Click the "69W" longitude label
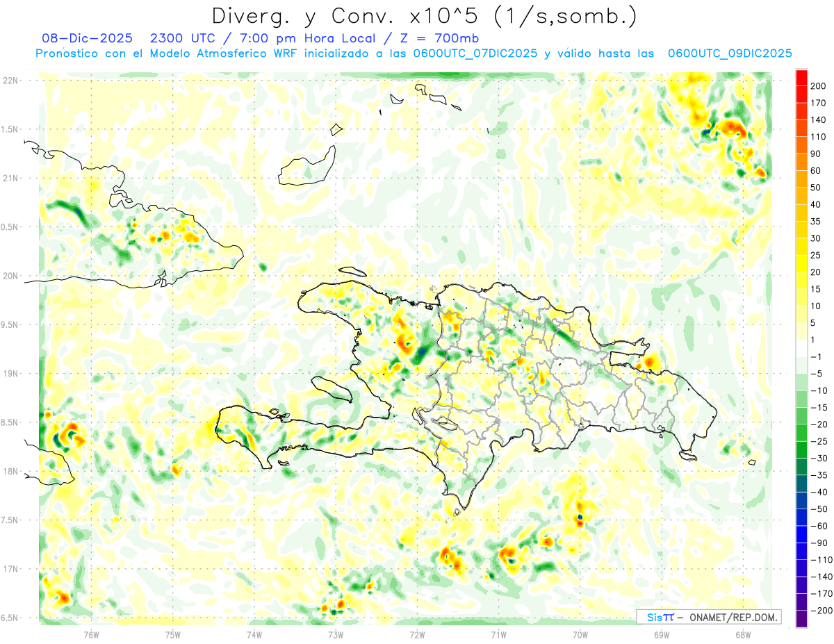The image size is (834, 644). [662, 634]
